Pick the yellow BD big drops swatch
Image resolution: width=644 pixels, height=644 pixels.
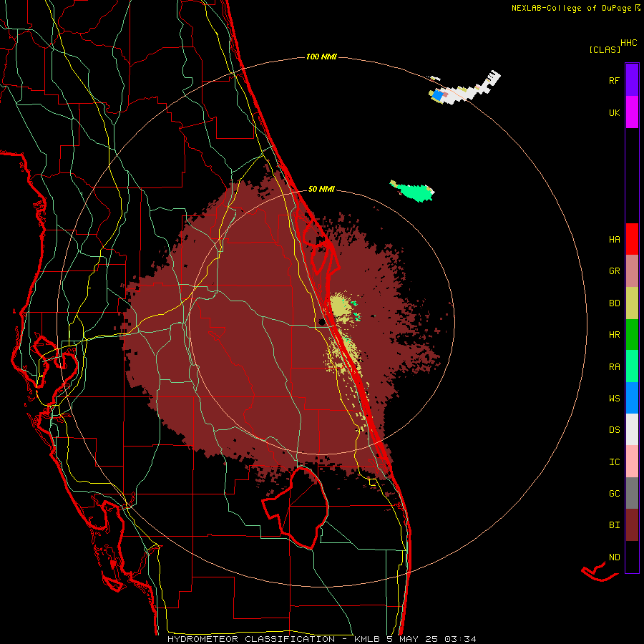pos(632,303)
